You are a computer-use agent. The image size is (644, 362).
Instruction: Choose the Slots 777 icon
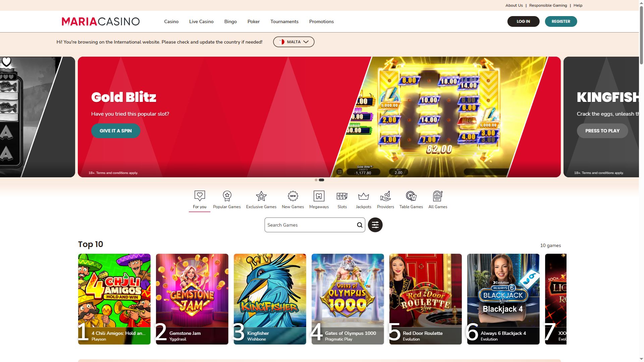click(x=342, y=196)
